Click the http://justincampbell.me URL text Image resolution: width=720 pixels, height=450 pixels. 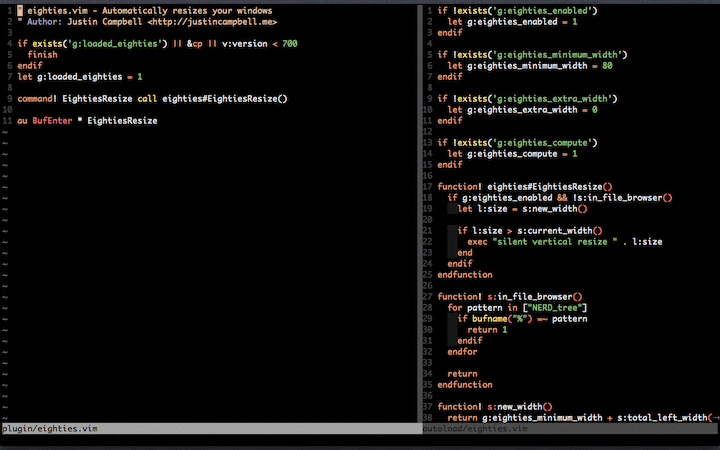212,22
